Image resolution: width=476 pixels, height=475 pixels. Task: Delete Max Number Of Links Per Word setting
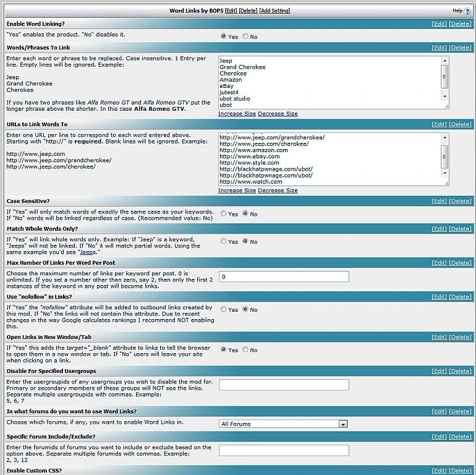click(x=460, y=263)
